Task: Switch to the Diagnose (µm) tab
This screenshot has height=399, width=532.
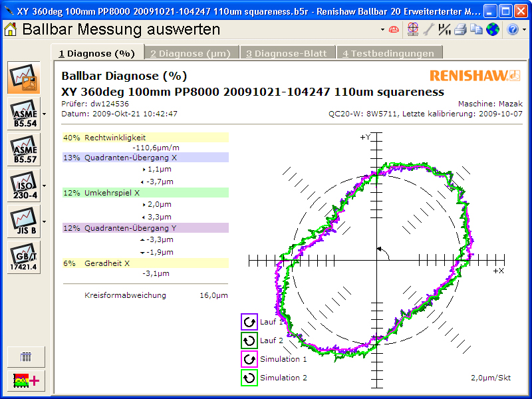Action: [190, 53]
